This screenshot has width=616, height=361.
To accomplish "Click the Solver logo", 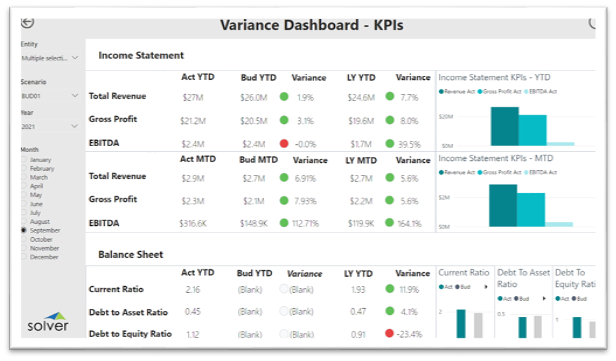I will click(x=48, y=322).
